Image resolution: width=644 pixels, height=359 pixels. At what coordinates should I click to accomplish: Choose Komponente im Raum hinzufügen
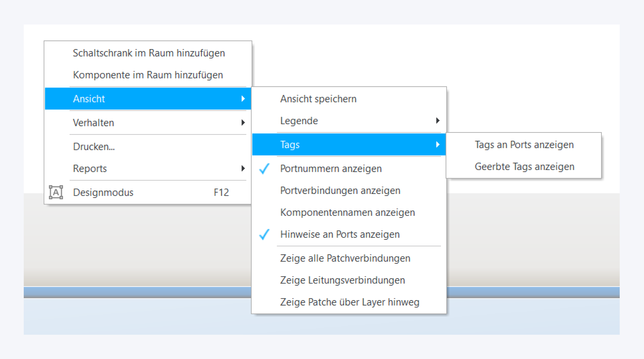coord(148,75)
